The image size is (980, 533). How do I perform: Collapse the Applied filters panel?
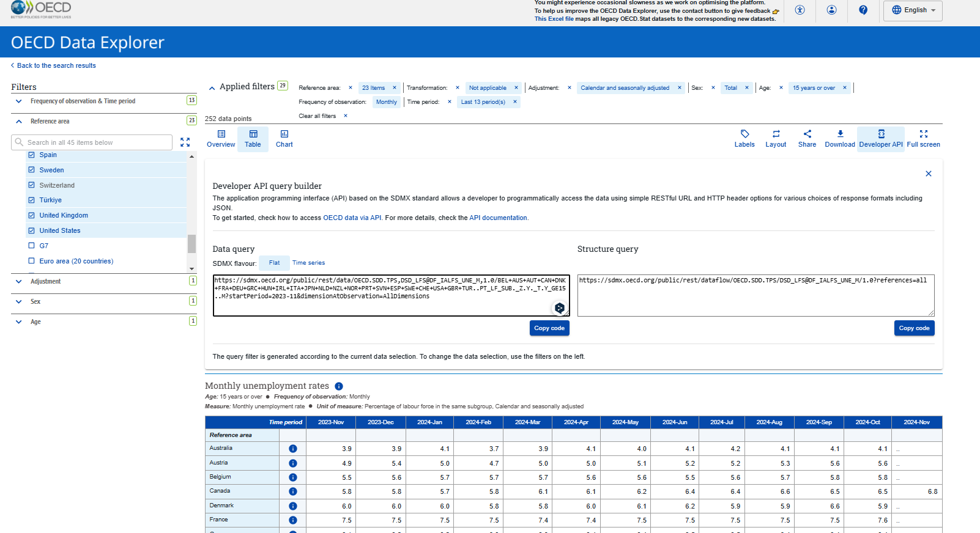pos(212,88)
